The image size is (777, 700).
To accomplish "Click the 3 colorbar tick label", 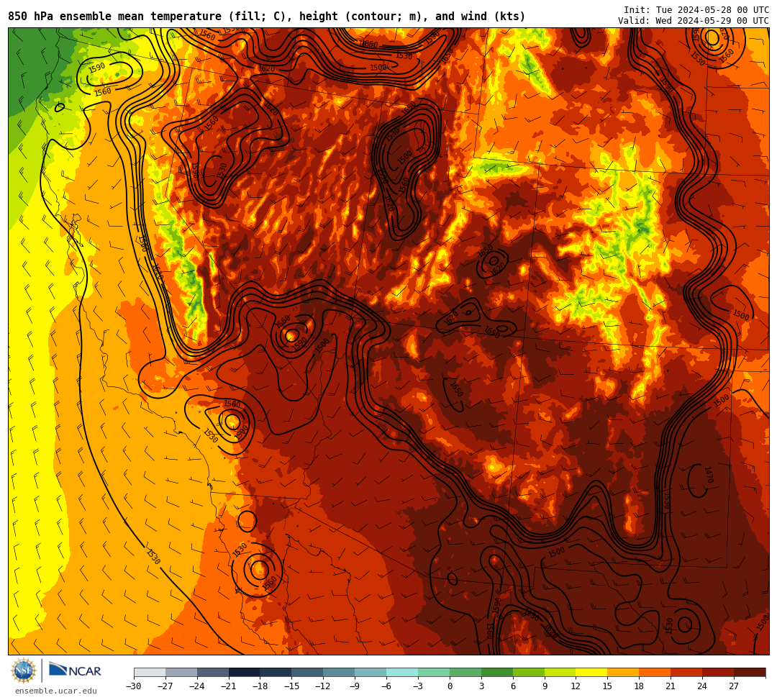I will click(x=481, y=686).
